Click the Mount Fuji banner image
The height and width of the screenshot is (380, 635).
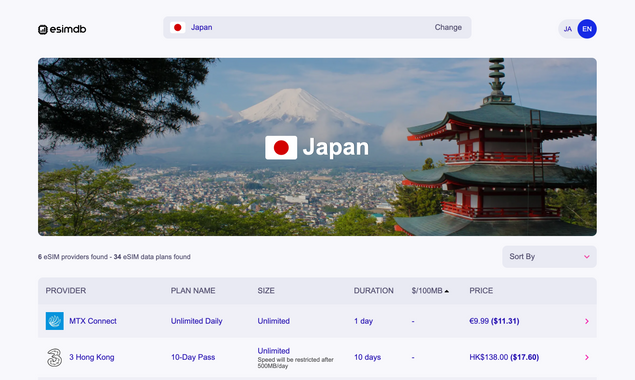[x=317, y=147]
